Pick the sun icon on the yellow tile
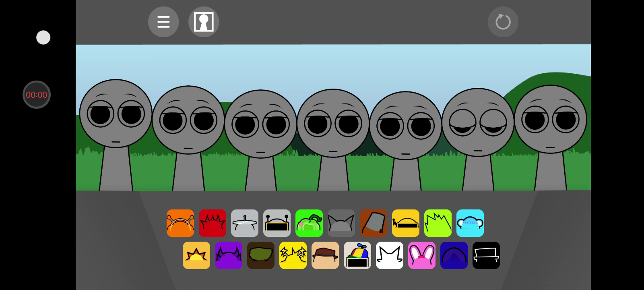This screenshot has height=290, width=644. 196,255
